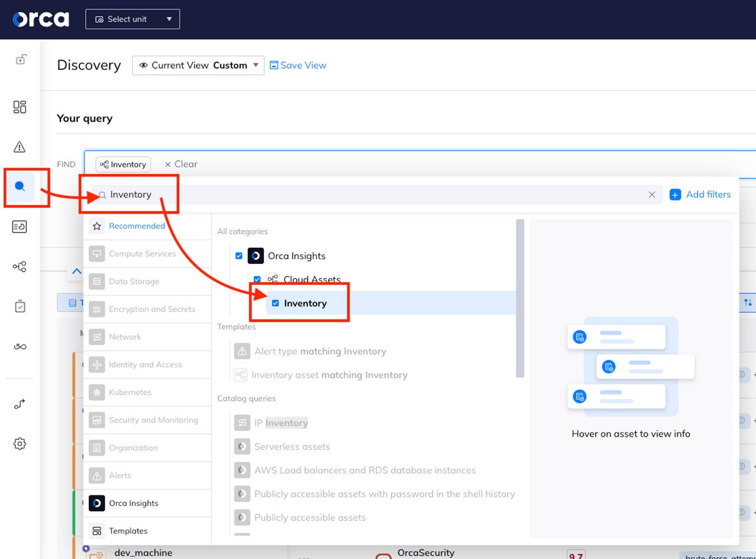Click the Save View link

click(298, 66)
